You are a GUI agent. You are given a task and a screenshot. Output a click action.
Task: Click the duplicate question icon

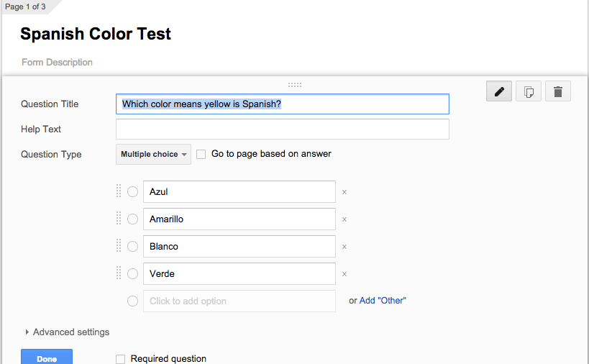[x=529, y=91]
